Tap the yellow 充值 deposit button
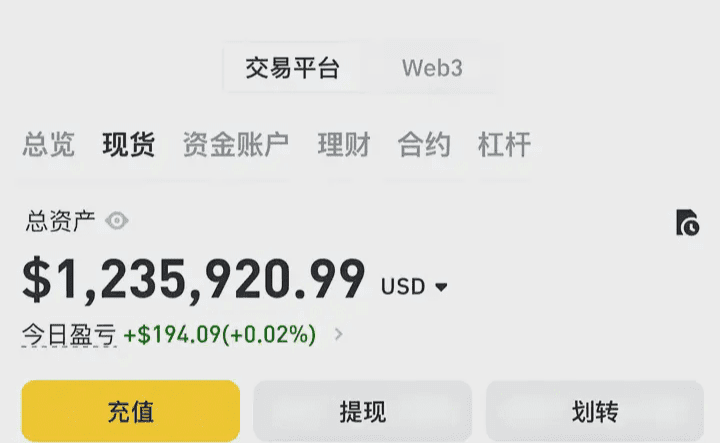This screenshot has height=443, width=720. point(131,411)
